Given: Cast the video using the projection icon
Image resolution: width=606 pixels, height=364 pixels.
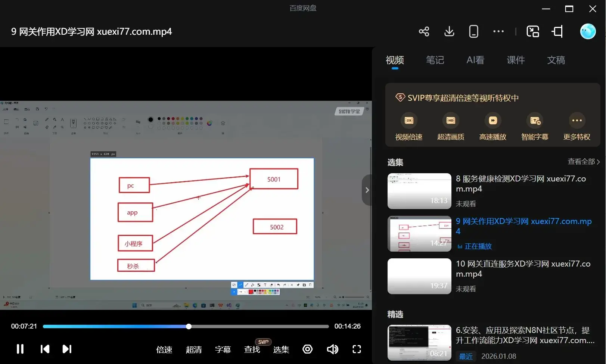Looking at the screenshot, I should 557,31.
